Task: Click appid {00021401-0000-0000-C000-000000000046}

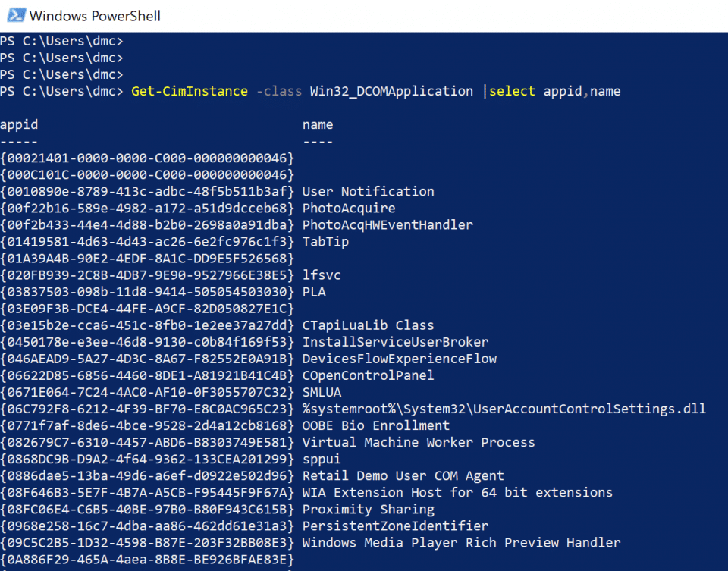Action: click(147, 158)
